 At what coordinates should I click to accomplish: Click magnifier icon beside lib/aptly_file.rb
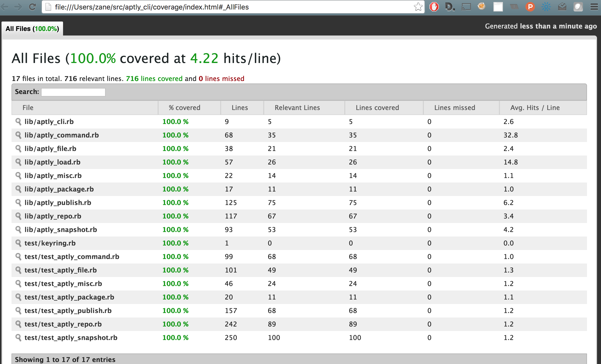coord(18,149)
